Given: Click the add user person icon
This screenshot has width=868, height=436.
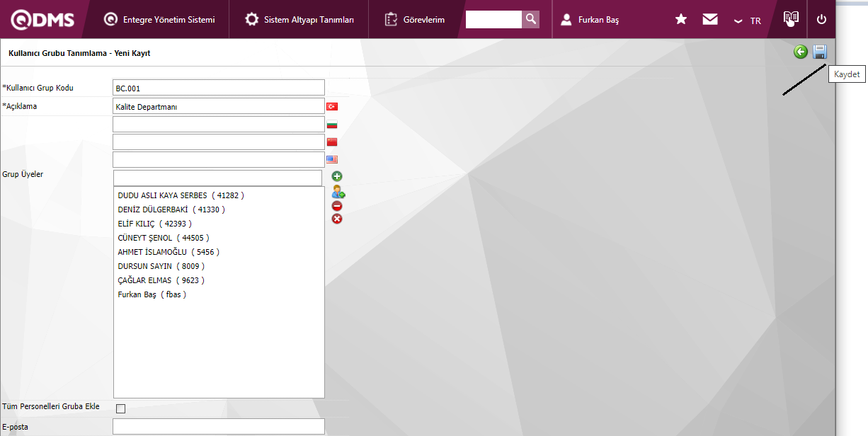Looking at the screenshot, I should (x=338, y=191).
